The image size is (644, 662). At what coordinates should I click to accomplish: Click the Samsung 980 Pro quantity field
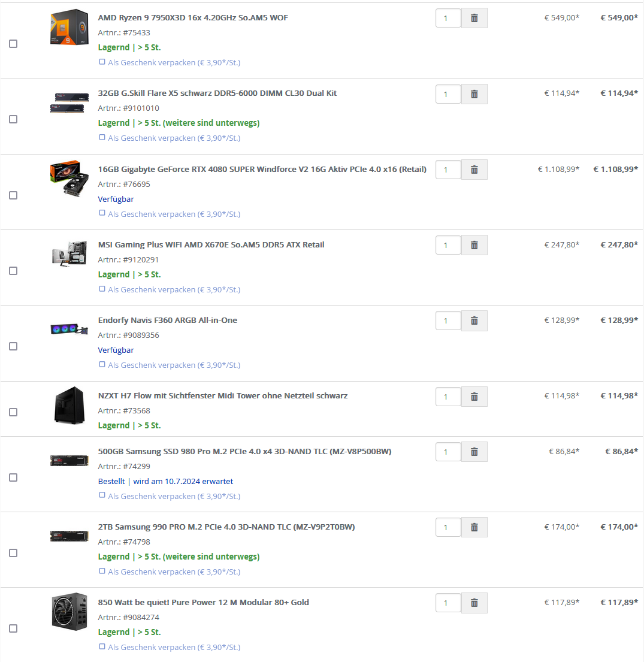pos(448,452)
